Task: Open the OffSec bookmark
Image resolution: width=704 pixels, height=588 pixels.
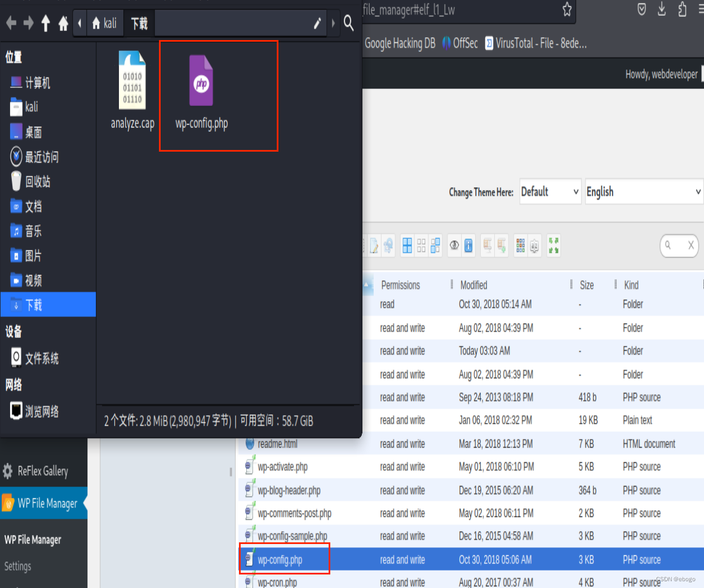Action: coord(460,43)
